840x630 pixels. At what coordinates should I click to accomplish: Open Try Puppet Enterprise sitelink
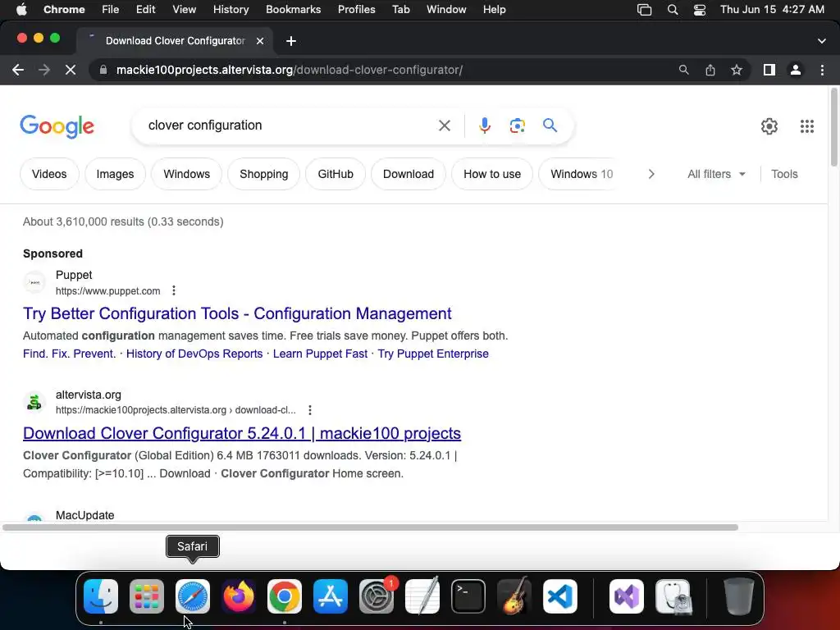[433, 354]
